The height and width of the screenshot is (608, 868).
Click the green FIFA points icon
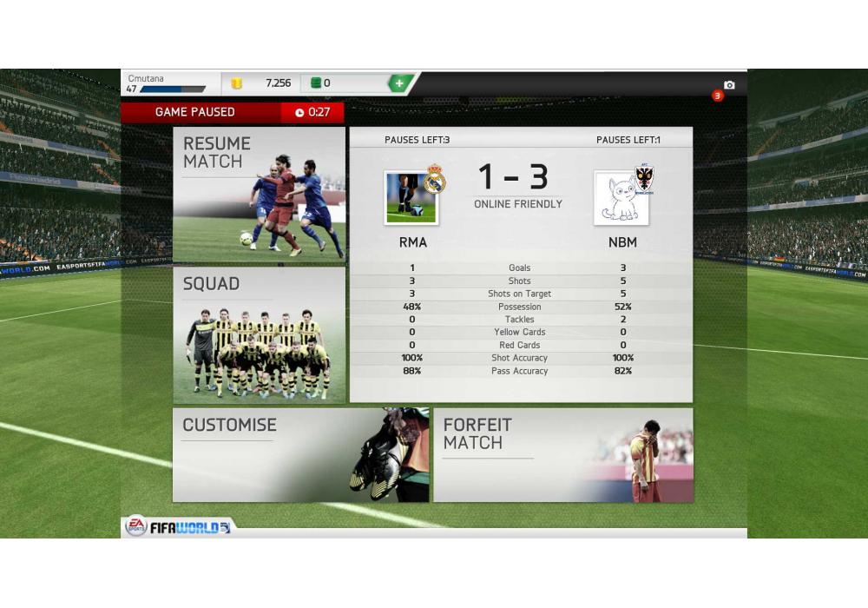pos(316,83)
